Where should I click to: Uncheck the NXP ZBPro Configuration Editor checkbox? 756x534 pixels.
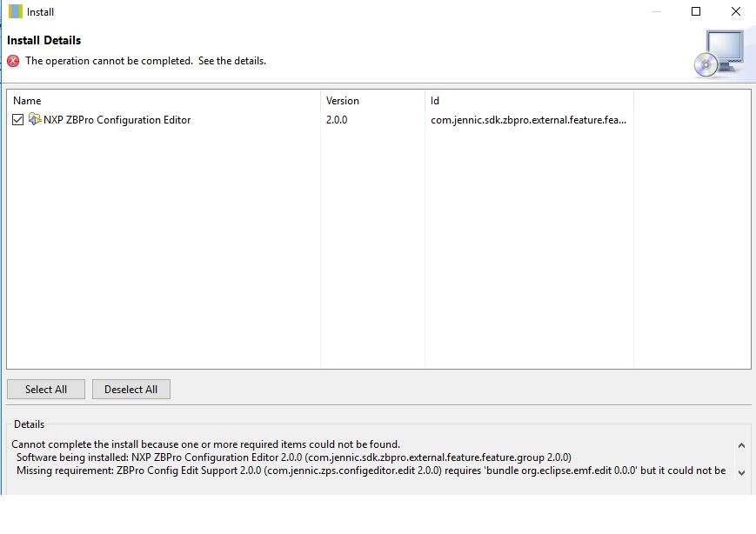[18, 120]
